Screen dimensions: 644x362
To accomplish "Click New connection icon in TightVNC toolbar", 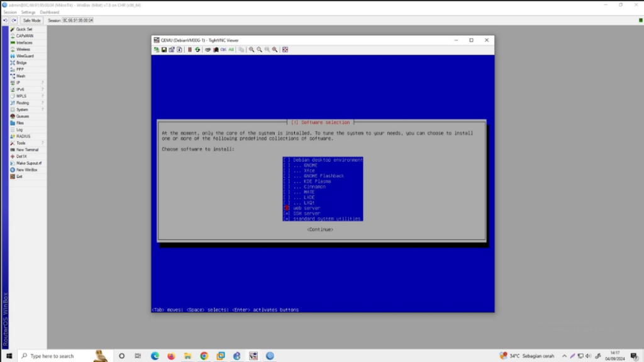I will [157, 50].
